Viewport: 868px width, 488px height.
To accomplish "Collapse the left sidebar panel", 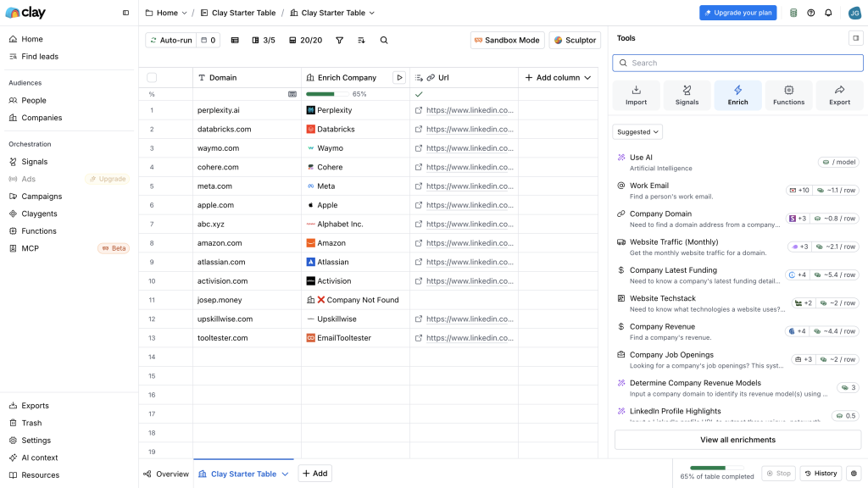I will point(125,13).
